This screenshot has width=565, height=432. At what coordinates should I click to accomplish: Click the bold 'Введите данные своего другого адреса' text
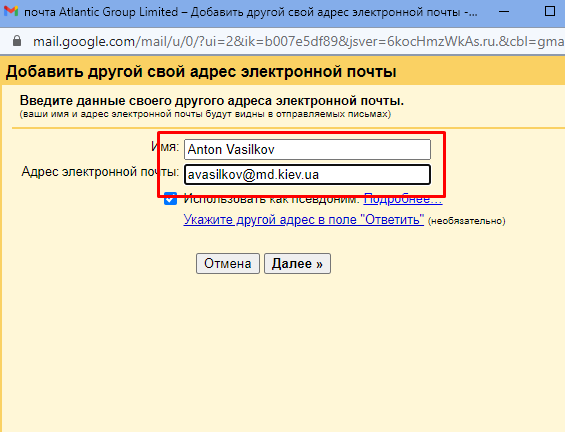point(212,101)
